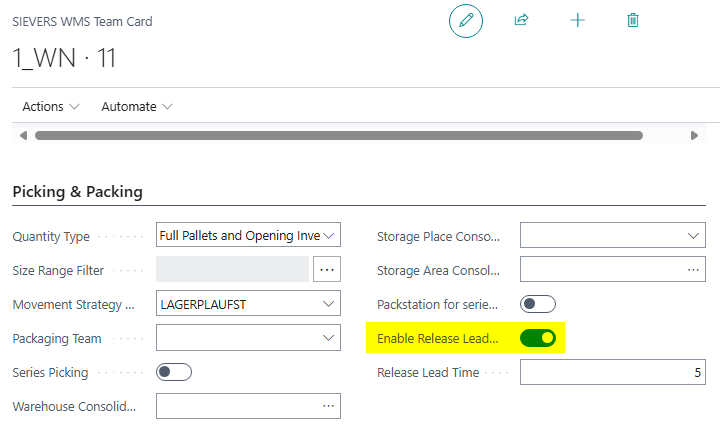The height and width of the screenshot is (439, 720).
Task: Toggle Packstation for series switch
Action: pyautogui.click(x=538, y=304)
